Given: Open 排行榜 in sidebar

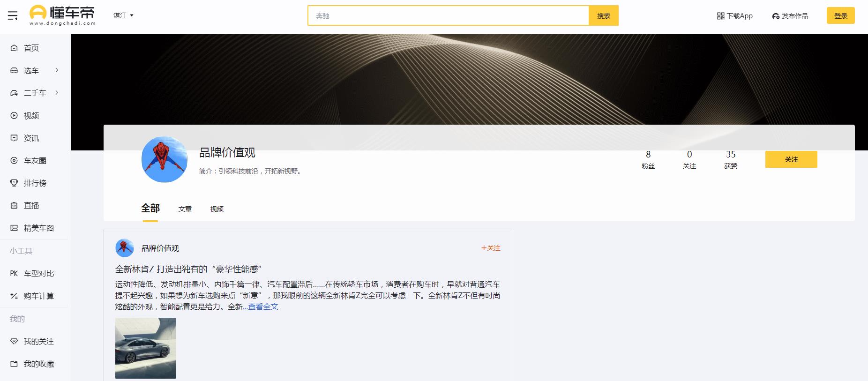Looking at the screenshot, I should [x=35, y=183].
